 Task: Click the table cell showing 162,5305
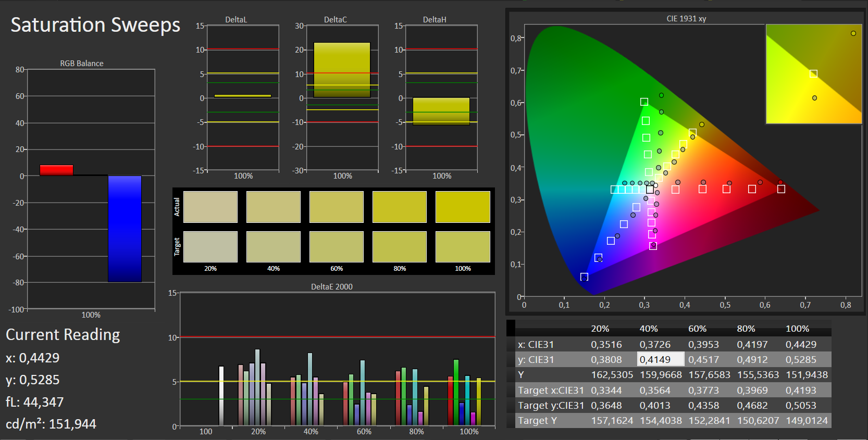pos(612,375)
